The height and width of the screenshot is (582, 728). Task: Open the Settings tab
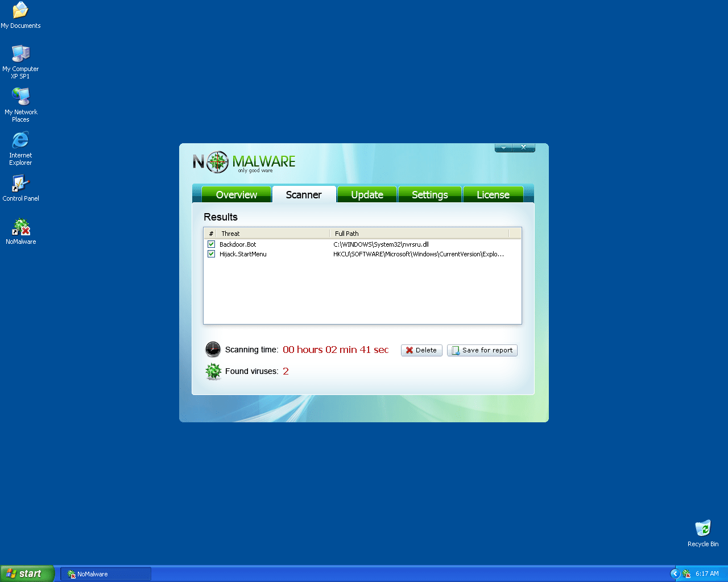(429, 194)
